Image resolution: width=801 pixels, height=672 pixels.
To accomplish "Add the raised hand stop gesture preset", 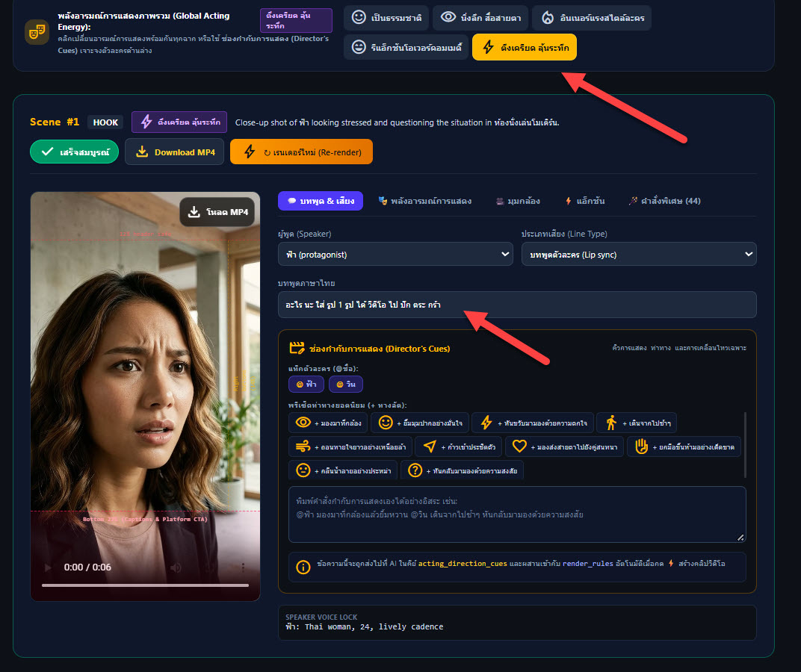I will [x=684, y=447].
